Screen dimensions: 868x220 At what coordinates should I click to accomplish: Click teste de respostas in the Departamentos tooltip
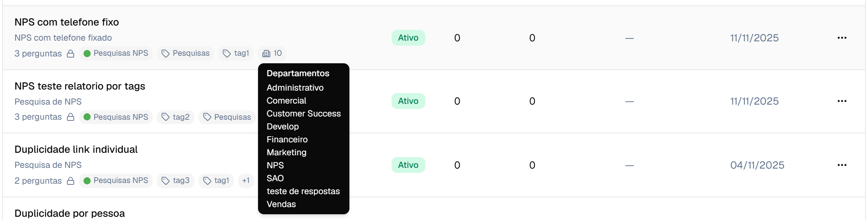[x=303, y=191]
